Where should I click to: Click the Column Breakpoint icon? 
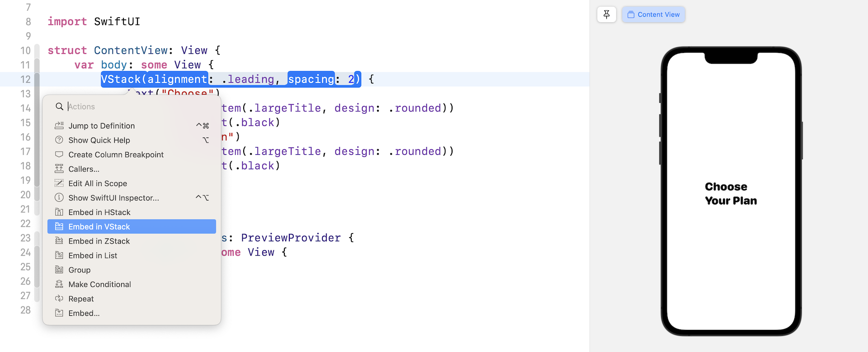59,154
